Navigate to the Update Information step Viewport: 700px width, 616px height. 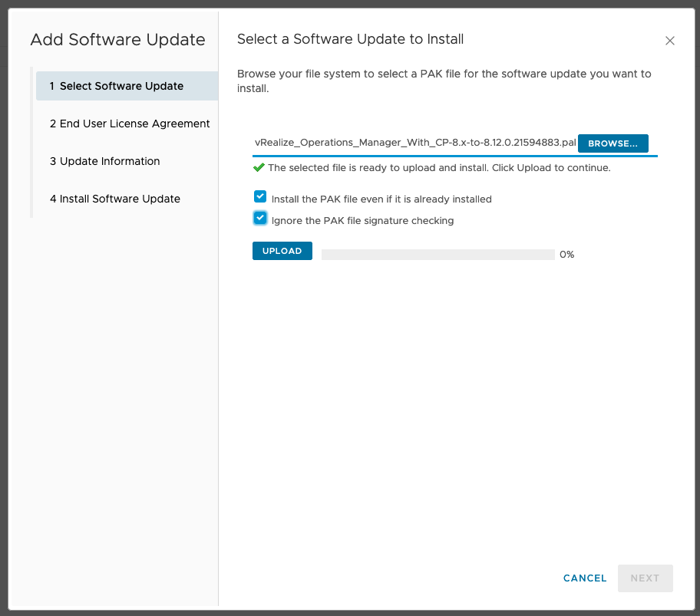pos(104,161)
